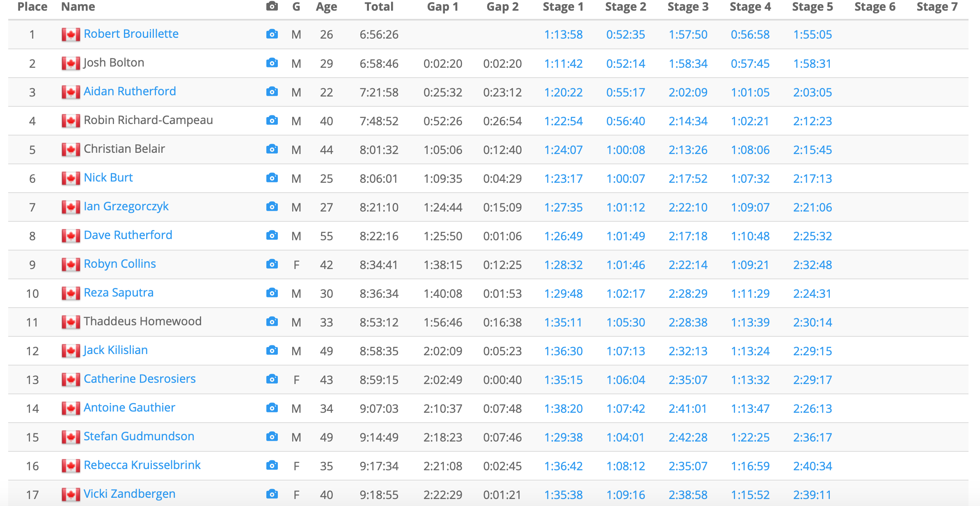The width and height of the screenshot is (980, 506).
Task: Click camera icon in Nick Burt row
Action: [x=272, y=178]
